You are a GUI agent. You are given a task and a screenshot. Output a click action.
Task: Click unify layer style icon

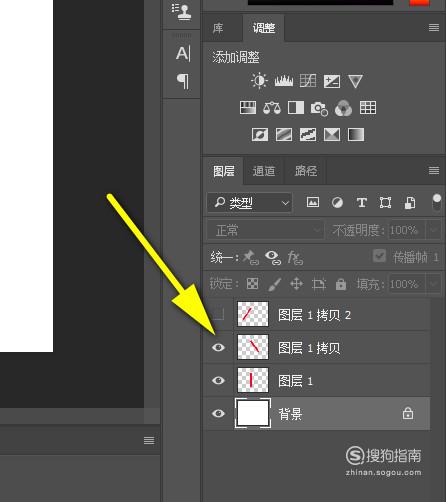click(x=295, y=258)
